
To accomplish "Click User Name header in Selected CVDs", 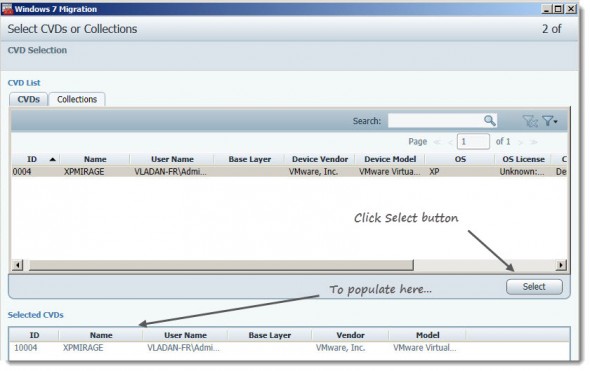I will click(185, 335).
